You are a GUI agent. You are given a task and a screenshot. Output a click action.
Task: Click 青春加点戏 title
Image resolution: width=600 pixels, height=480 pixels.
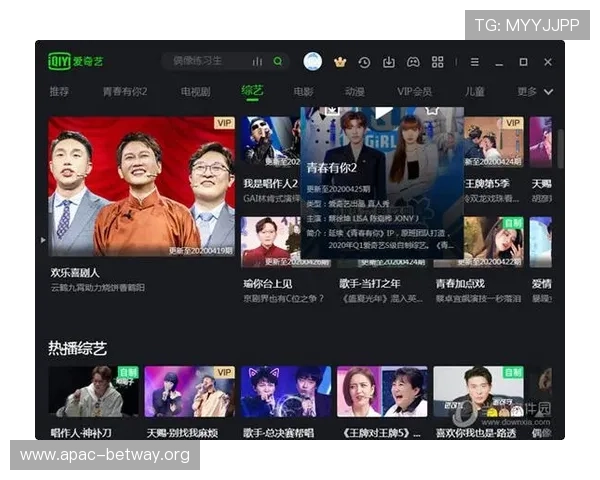pos(460,284)
